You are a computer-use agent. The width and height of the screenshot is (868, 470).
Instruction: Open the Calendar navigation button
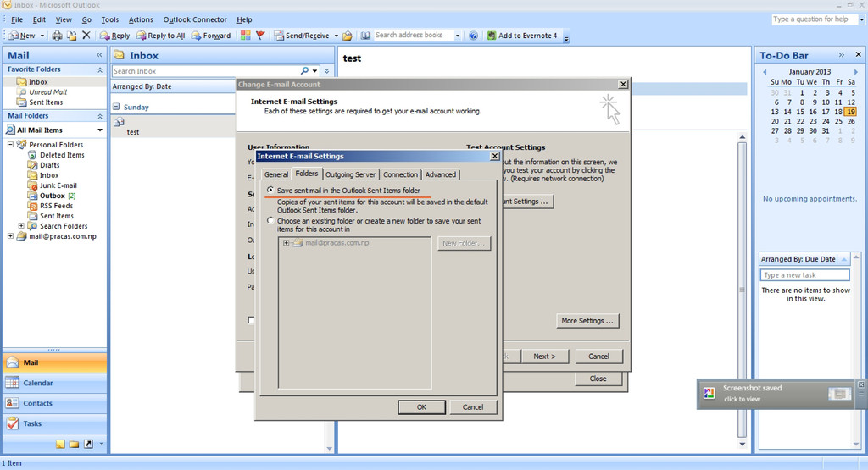tap(55, 383)
